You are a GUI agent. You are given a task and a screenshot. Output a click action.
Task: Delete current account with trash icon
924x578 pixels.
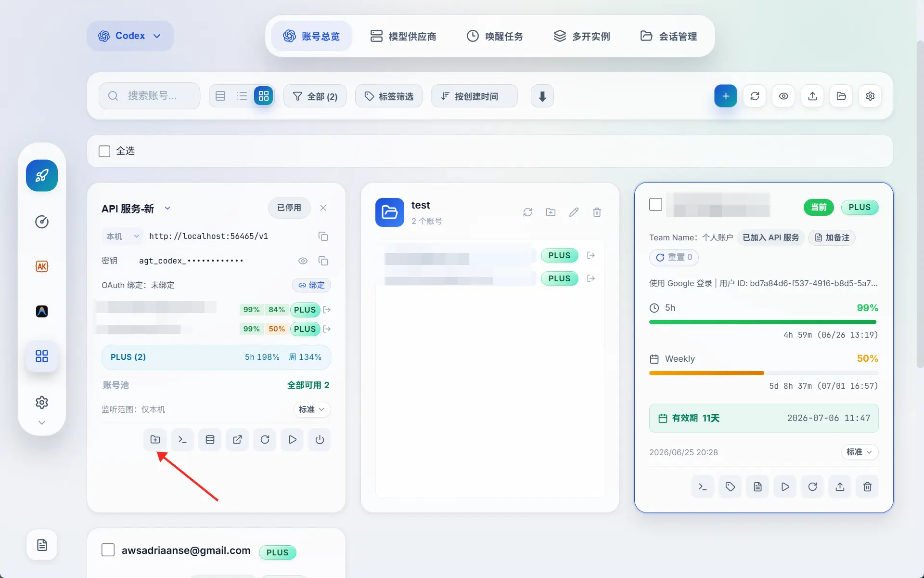coord(867,487)
